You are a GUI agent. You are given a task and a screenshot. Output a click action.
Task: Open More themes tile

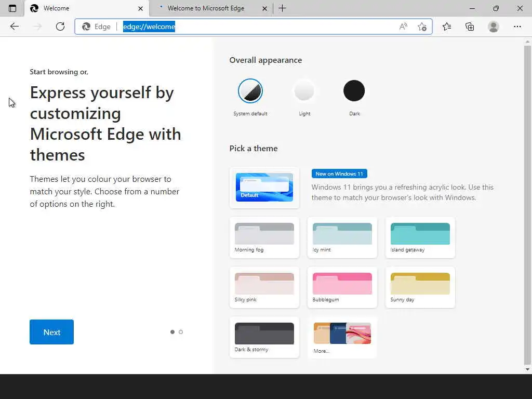pos(342,337)
